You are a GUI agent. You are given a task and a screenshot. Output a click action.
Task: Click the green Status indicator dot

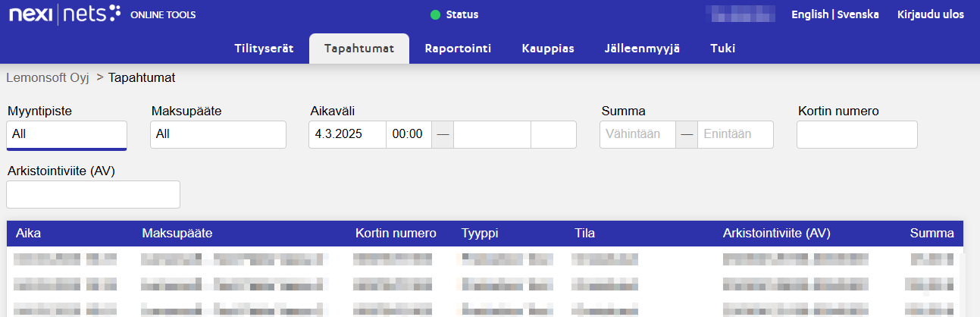tap(435, 14)
